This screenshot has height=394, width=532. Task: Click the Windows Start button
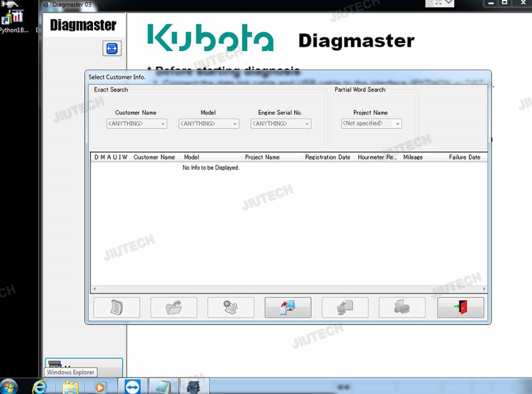point(9,387)
